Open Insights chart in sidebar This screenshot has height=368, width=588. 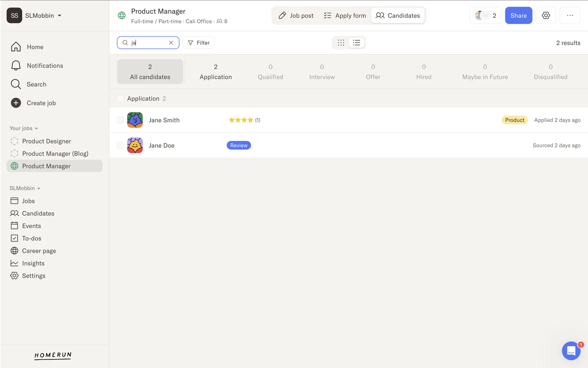pyautogui.click(x=14, y=263)
